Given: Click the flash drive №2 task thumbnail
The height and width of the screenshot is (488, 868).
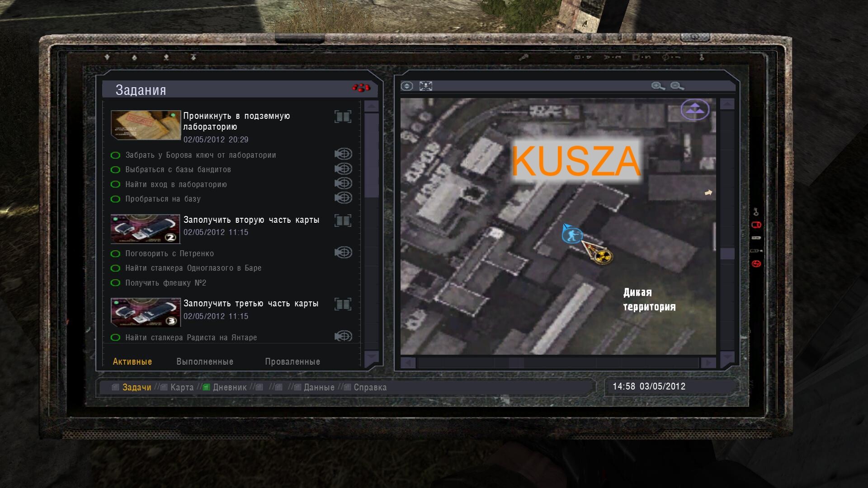Looking at the screenshot, I should point(146,229).
